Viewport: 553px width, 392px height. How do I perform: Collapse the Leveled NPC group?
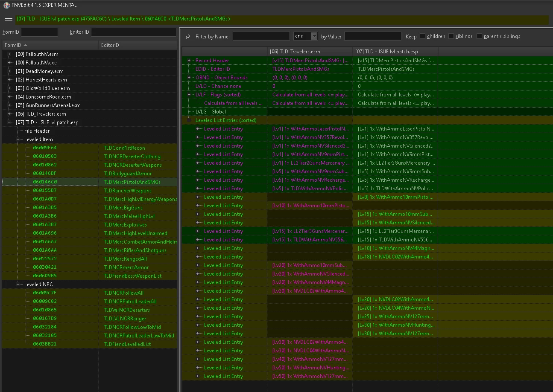point(18,285)
